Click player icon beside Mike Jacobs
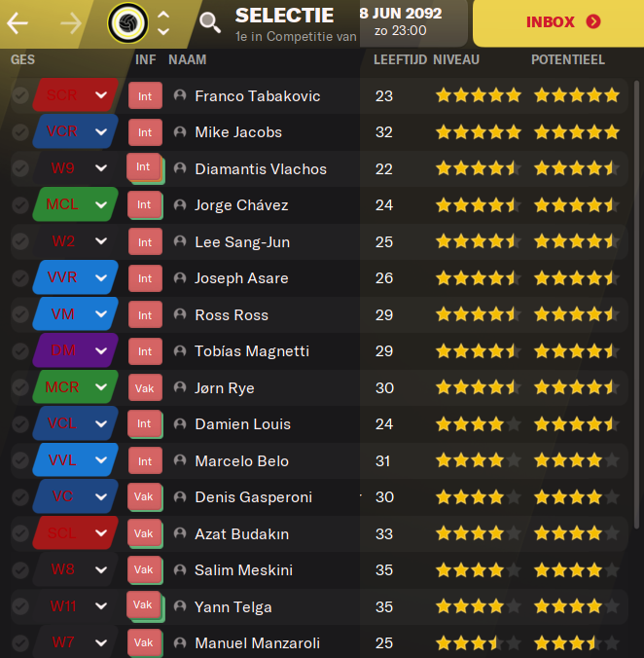This screenshot has height=658, width=644. 180,131
